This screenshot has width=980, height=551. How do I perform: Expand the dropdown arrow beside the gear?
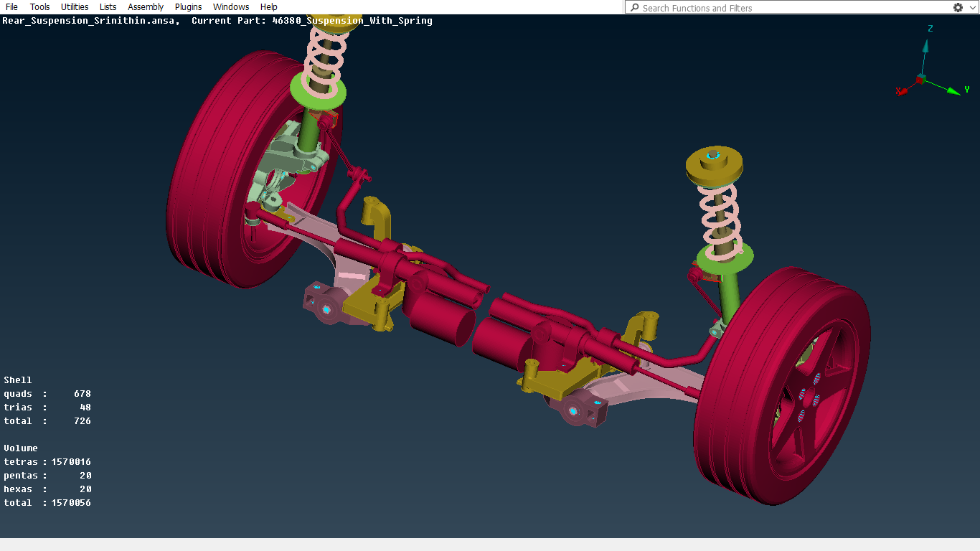click(x=971, y=8)
